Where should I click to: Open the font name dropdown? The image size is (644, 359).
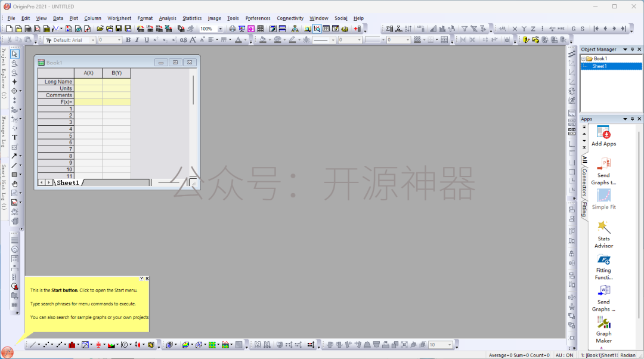93,40
